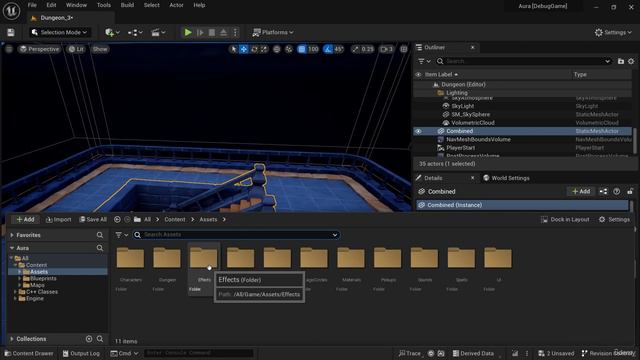Select SkyLight in the Outliner
The width and height of the screenshot is (640, 360).
[462, 106]
